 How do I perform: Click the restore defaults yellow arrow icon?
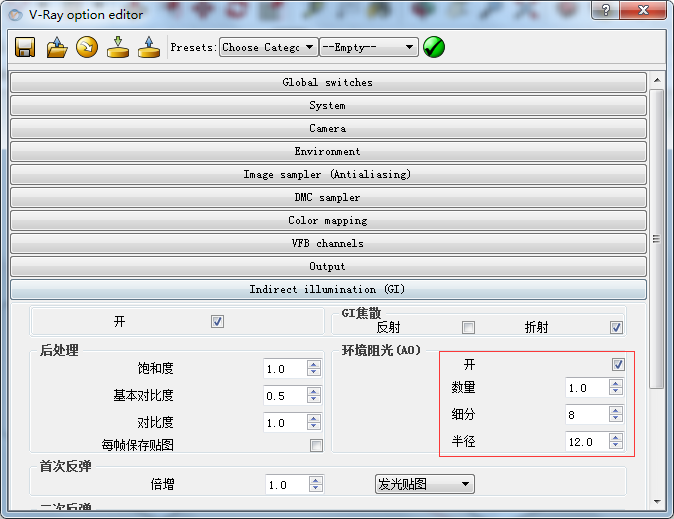[x=87, y=47]
